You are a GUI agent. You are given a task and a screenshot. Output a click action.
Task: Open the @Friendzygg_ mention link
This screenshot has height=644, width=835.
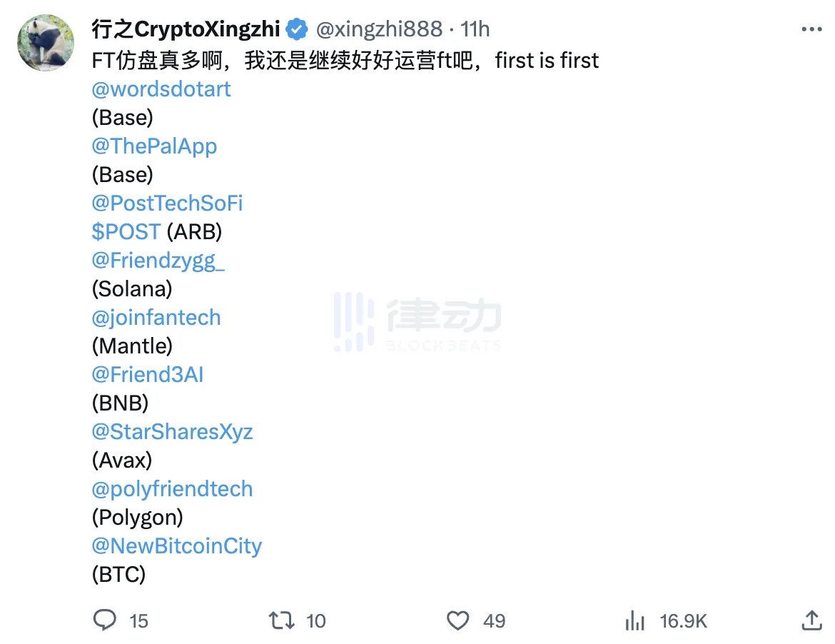[x=158, y=261]
